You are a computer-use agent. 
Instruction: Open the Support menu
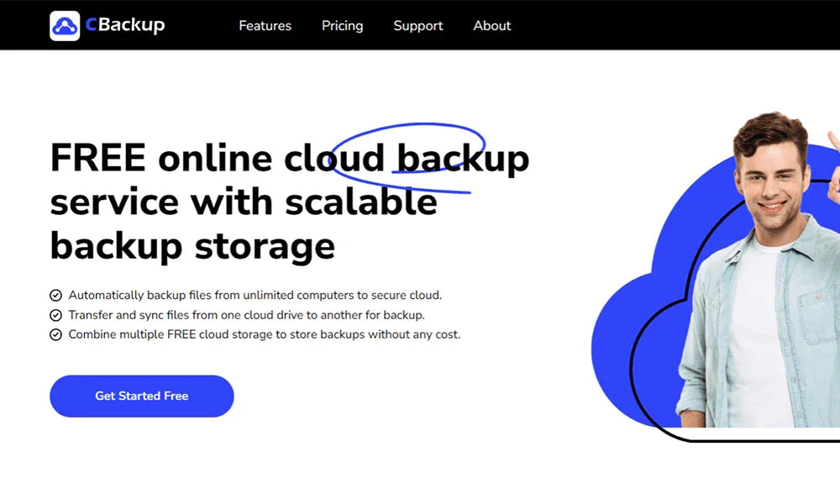tap(418, 26)
